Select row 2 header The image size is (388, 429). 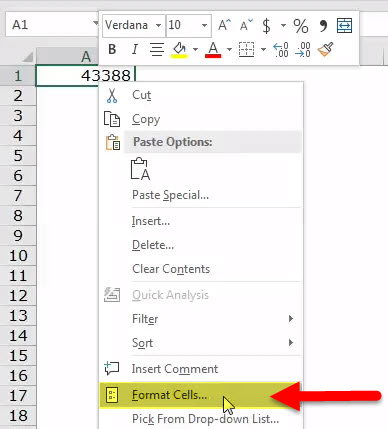(18, 96)
